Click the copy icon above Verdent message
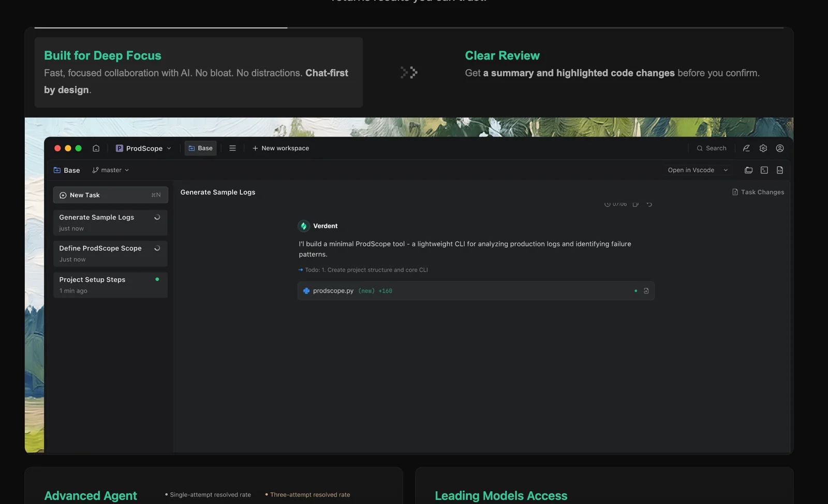 coord(635,204)
